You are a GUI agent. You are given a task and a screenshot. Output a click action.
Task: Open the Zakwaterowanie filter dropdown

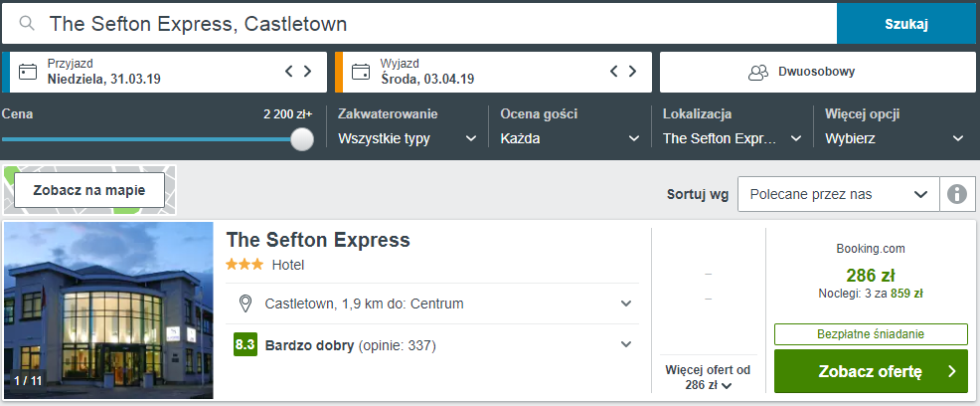pyautogui.click(x=407, y=139)
